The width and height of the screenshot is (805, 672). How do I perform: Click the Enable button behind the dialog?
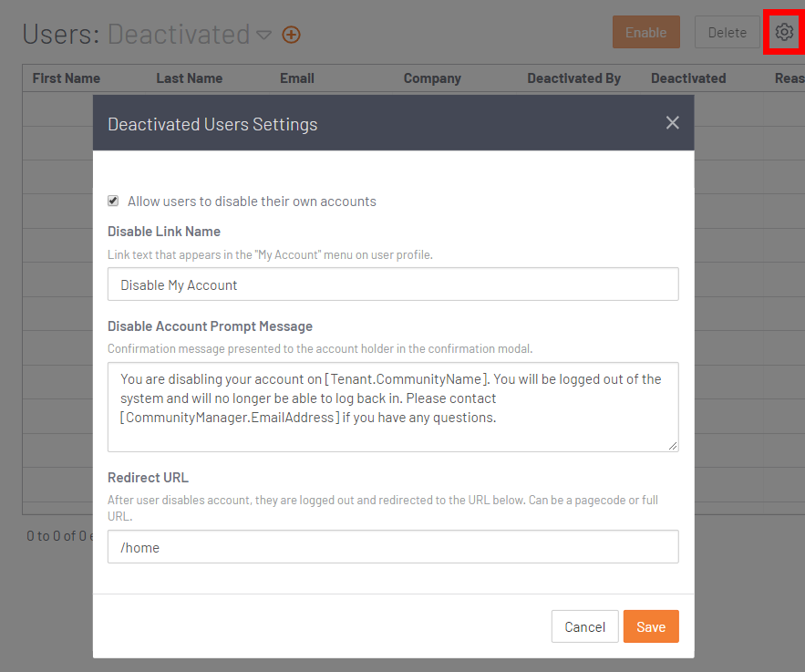point(645,32)
